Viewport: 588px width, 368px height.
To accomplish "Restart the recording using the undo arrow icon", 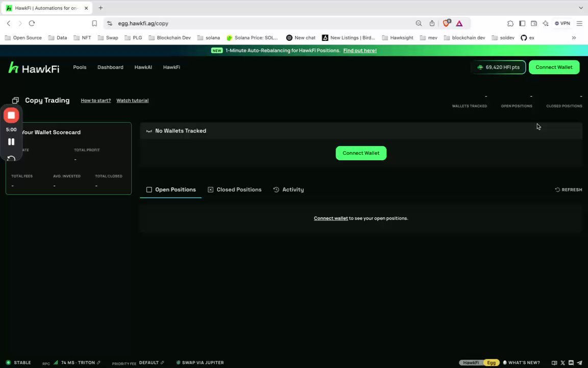I will [11, 158].
